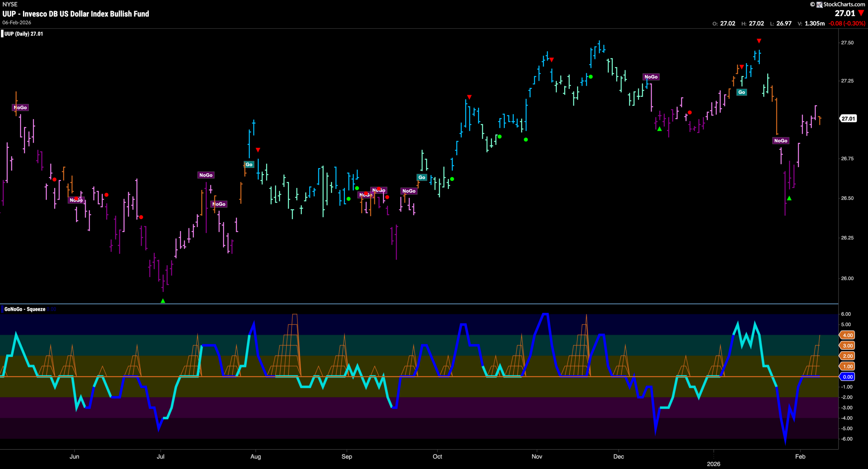This screenshot has height=469, width=868.
Task: Click the NoGo label at the chart's far left
Action: pos(20,108)
